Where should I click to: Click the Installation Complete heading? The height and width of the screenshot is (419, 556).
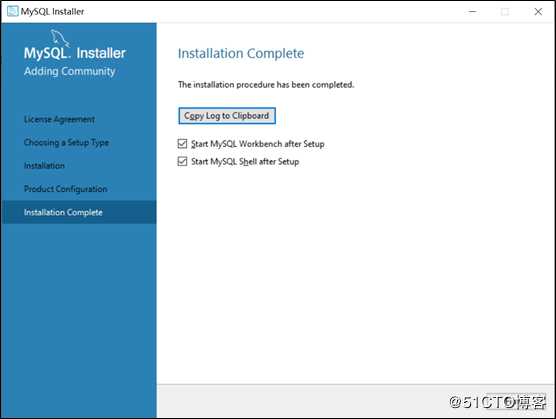(x=241, y=54)
